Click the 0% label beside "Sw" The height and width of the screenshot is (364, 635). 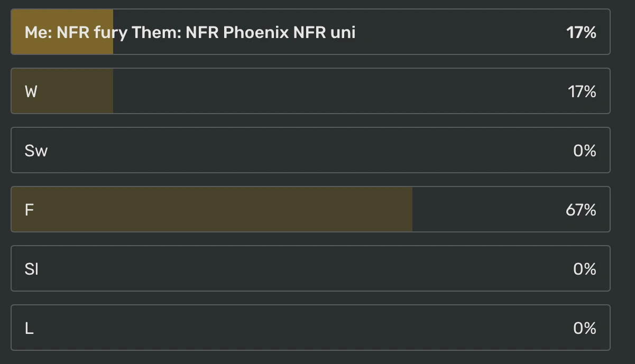coord(584,150)
